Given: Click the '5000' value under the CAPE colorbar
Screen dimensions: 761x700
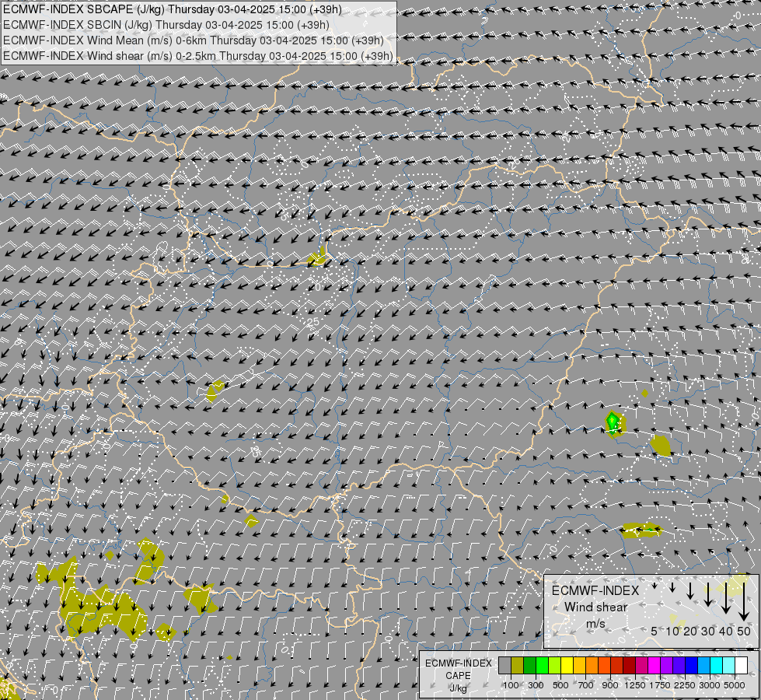Looking at the screenshot, I should coord(735,685).
